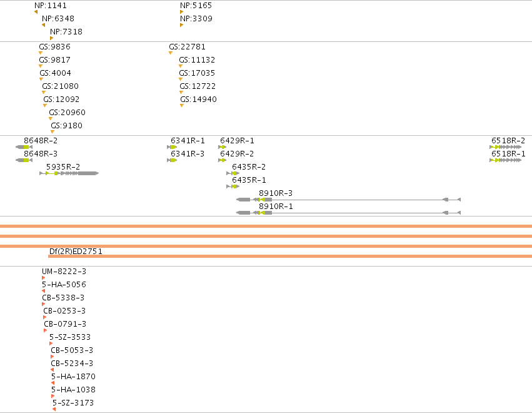Click the 5935R-2 transcript glyph
The width and height of the screenshot is (532, 413).
point(69,173)
